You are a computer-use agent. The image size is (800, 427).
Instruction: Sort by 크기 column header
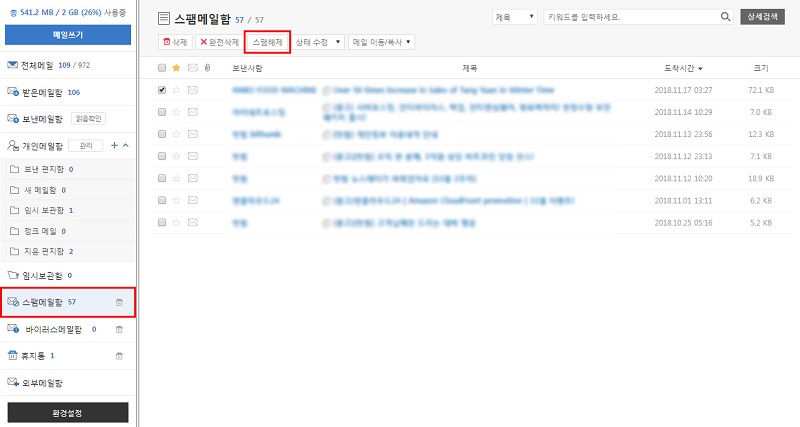(761, 68)
